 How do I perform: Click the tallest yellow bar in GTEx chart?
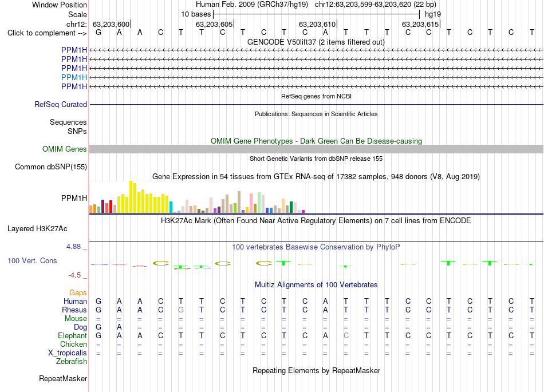click(131, 197)
